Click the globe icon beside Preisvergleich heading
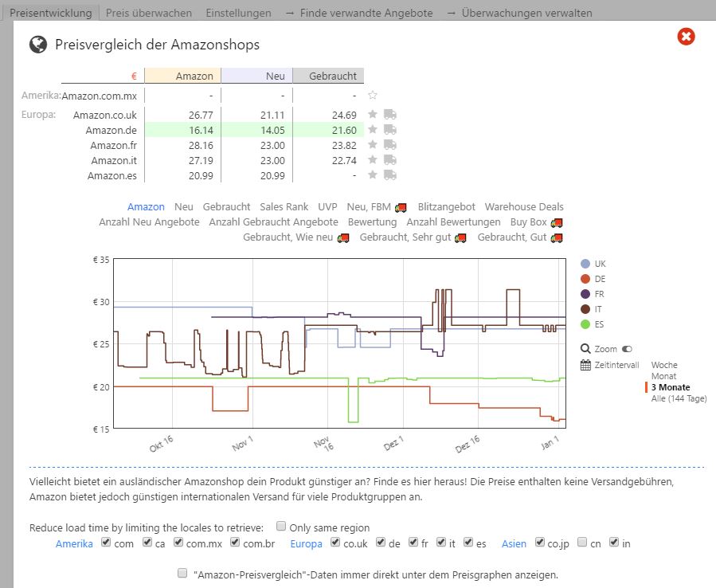 click(x=38, y=45)
